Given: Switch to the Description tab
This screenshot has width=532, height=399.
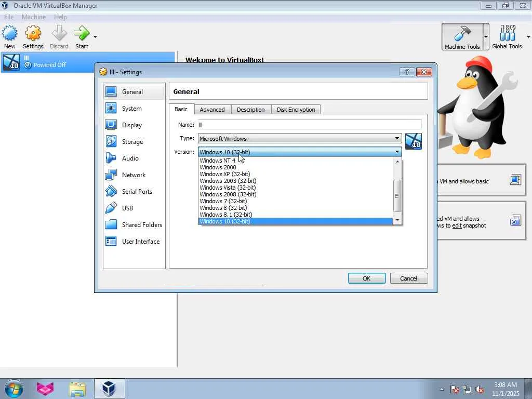Looking at the screenshot, I should (251, 110).
